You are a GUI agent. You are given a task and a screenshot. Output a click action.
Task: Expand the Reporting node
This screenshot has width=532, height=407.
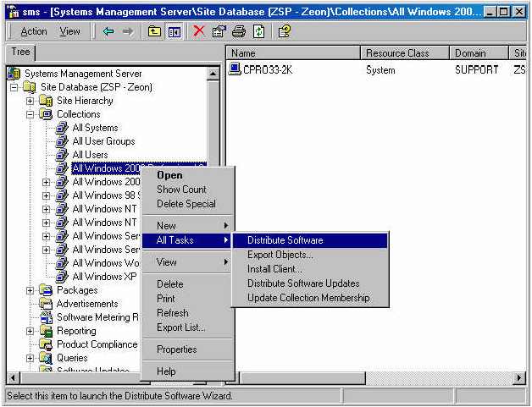(30, 331)
